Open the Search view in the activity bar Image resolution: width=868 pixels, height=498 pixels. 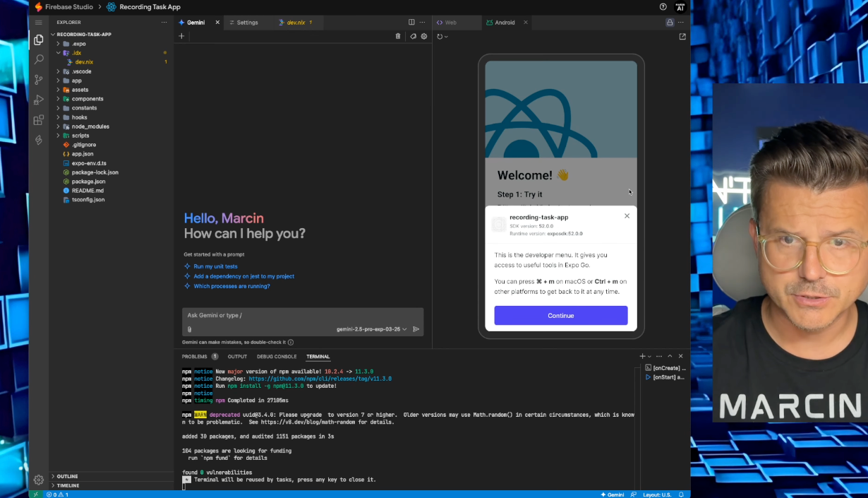(x=39, y=59)
